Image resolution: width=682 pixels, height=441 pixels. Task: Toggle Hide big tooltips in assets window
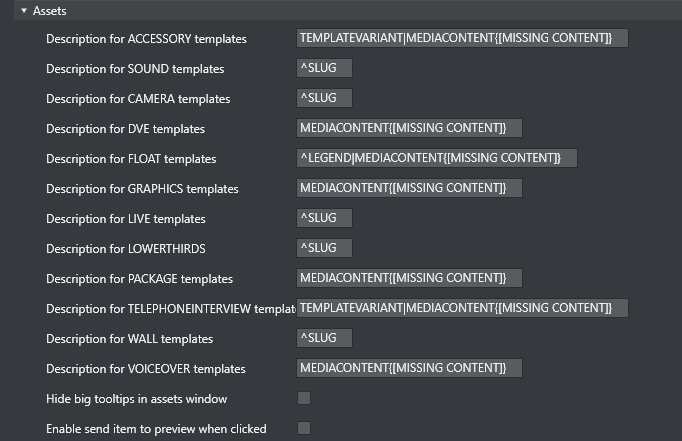pyautogui.click(x=304, y=398)
